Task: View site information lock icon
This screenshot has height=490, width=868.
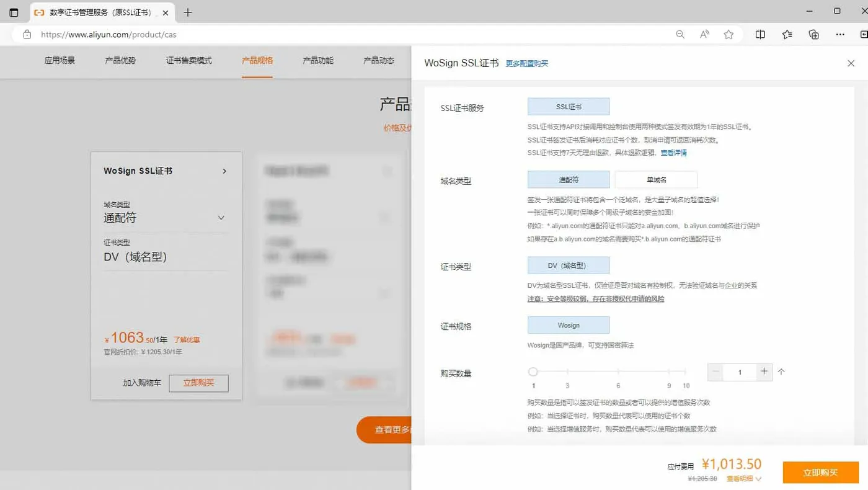Action: pos(27,35)
